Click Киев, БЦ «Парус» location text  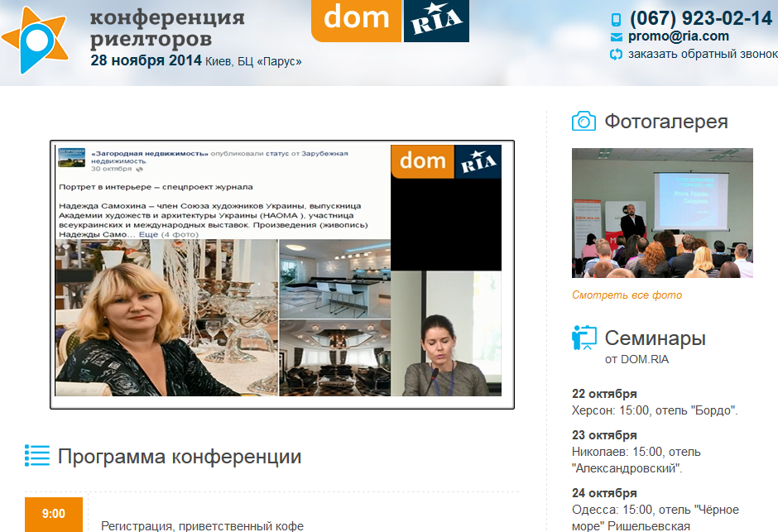pos(253,61)
